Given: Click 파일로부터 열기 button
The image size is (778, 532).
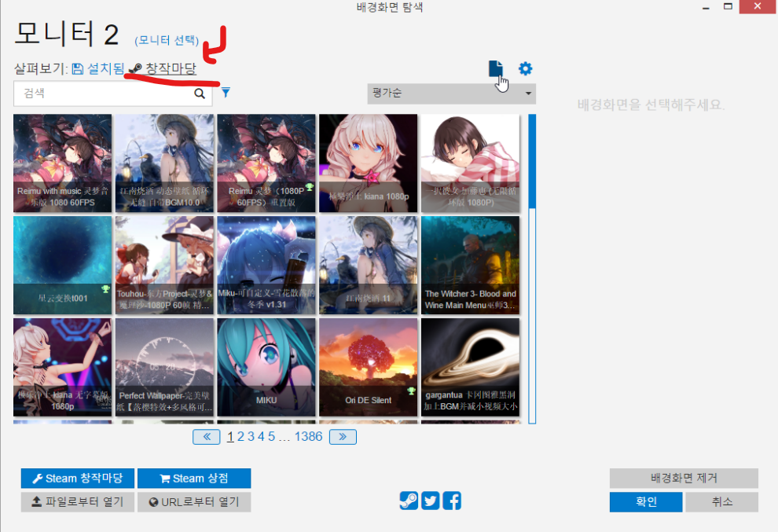Looking at the screenshot, I should point(77,501).
